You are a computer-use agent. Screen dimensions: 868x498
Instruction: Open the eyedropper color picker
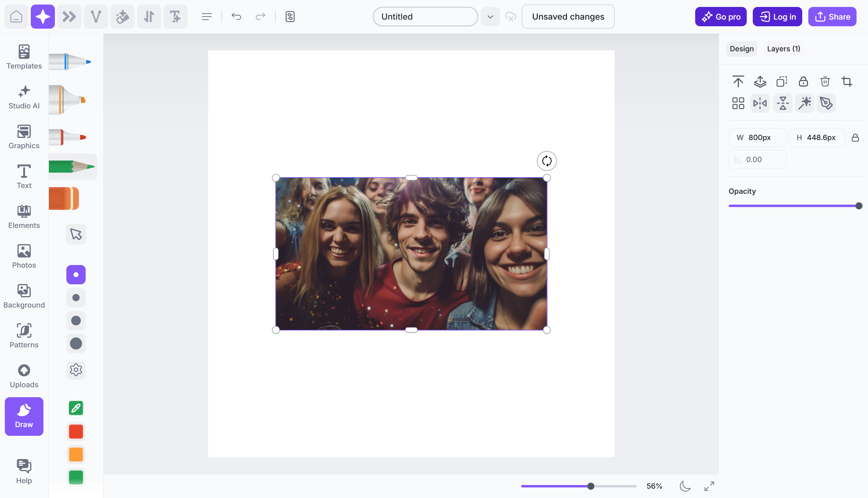pyautogui.click(x=76, y=408)
